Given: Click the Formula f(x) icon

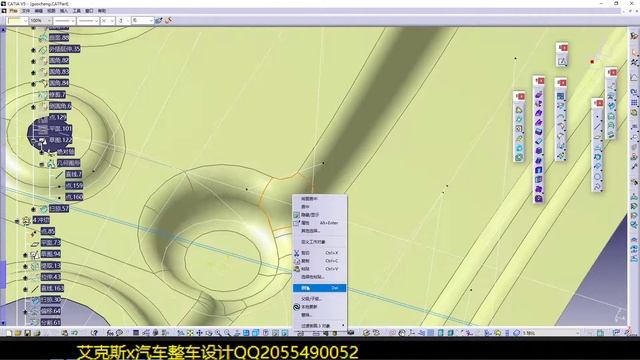Looking at the screenshot, I should 110,333.
